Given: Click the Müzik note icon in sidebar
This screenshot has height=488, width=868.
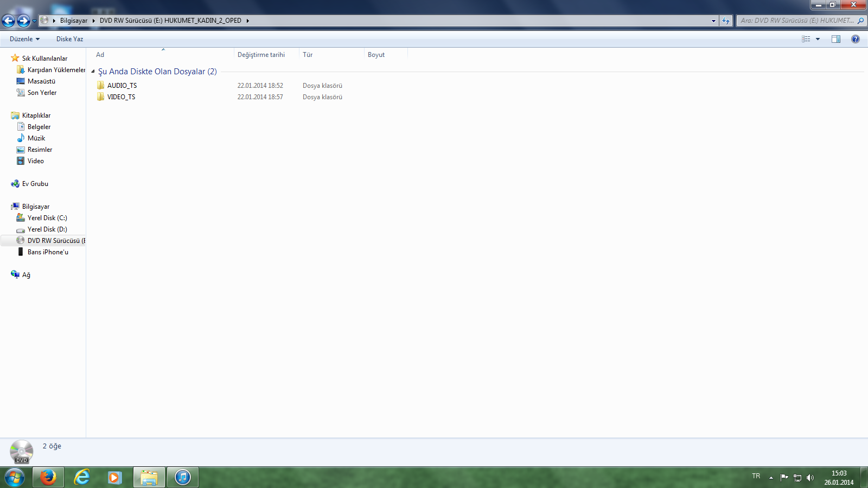Looking at the screenshot, I should point(21,138).
